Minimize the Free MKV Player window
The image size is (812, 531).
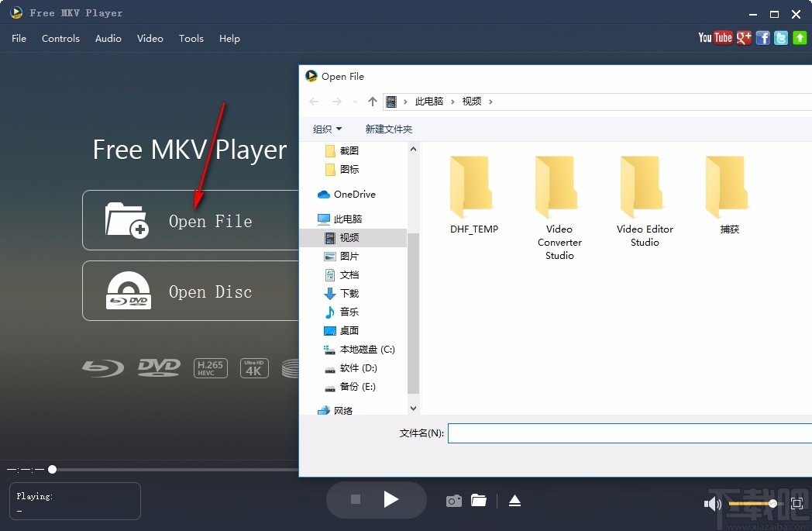753,15
